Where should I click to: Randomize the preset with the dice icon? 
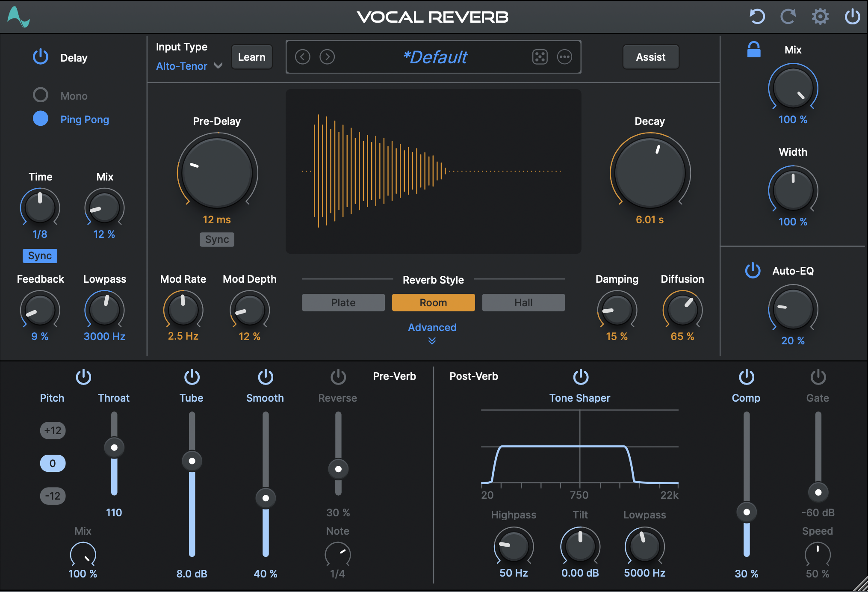click(540, 57)
